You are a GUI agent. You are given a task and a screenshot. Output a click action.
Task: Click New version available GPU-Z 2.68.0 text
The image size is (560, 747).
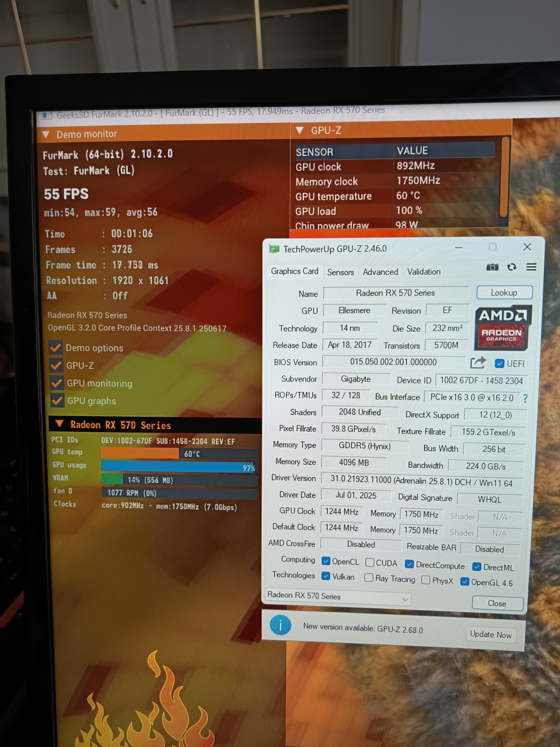point(363,628)
